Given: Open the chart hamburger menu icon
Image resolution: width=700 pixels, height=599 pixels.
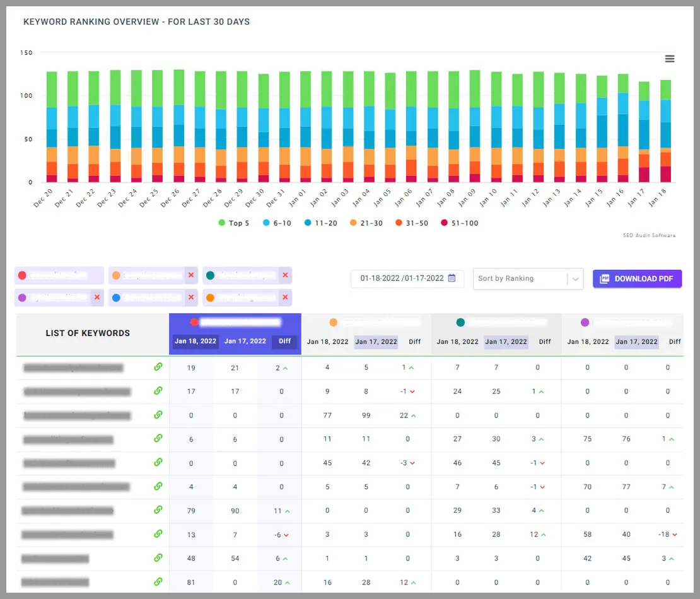Looking at the screenshot, I should [x=669, y=59].
